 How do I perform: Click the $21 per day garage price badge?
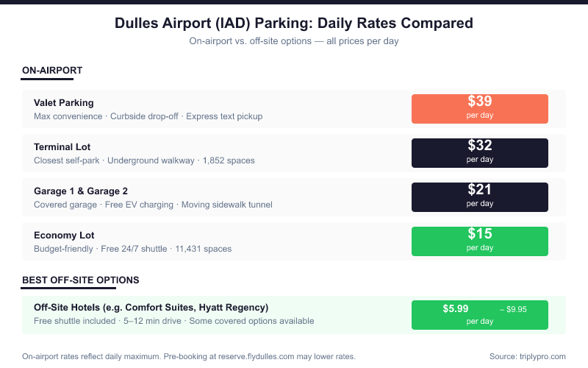point(479,197)
